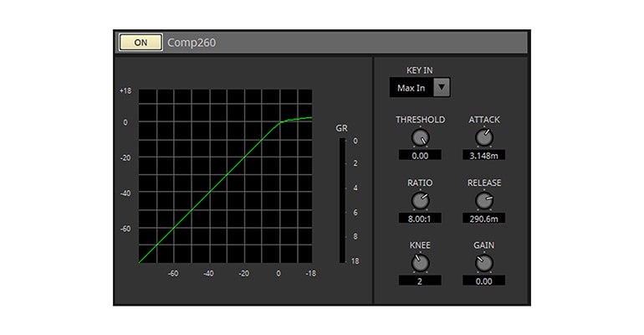Click the RELEASE knob
Screen dimensions: 644x335
pos(484,200)
